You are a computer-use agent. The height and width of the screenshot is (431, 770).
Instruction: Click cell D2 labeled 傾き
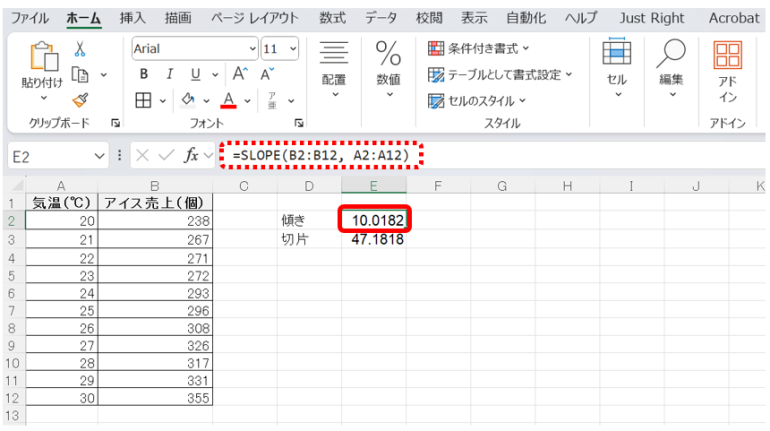coord(309,220)
